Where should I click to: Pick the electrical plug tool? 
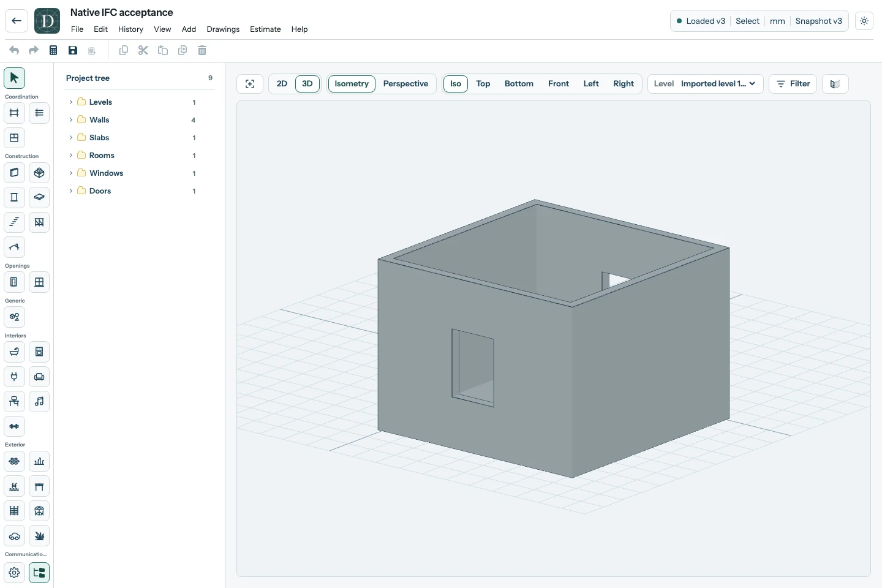(14, 377)
